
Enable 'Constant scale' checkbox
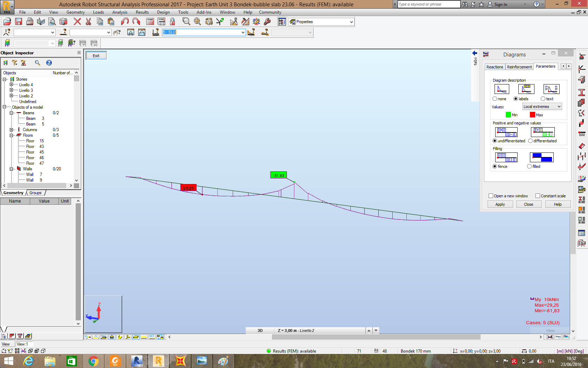(x=538, y=196)
